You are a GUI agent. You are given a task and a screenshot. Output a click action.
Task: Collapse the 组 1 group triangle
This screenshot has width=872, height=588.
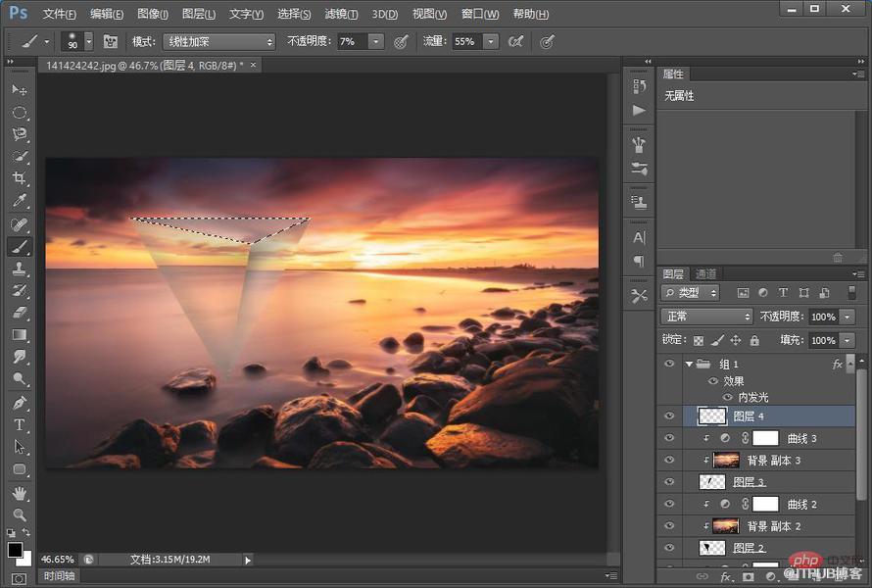tap(689, 364)
